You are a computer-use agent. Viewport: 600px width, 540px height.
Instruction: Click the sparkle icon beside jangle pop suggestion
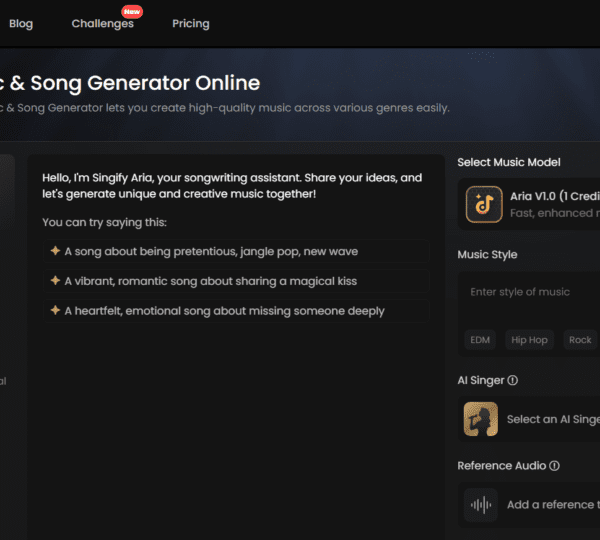55,251
